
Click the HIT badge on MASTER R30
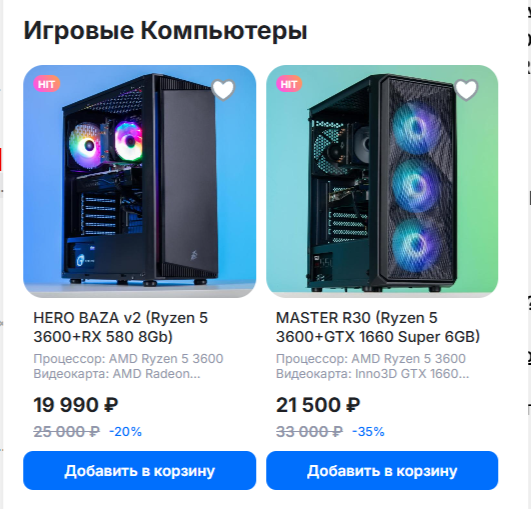point(289,84)
